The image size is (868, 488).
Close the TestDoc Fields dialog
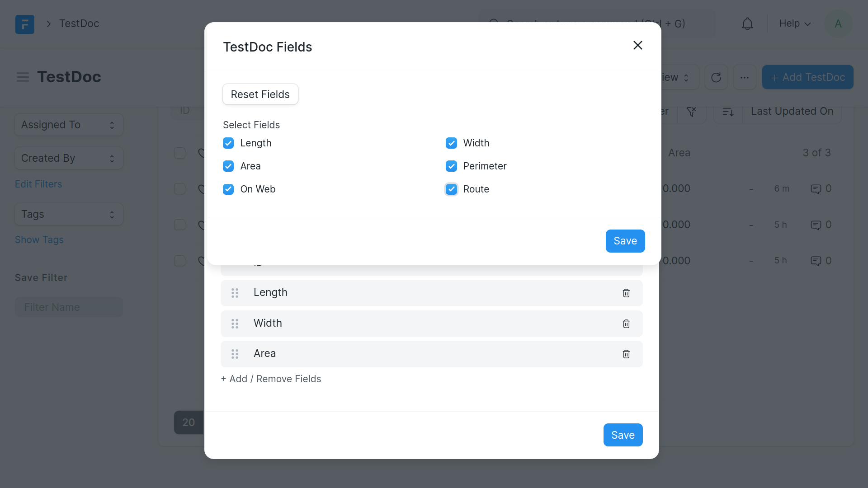[637, 45]
